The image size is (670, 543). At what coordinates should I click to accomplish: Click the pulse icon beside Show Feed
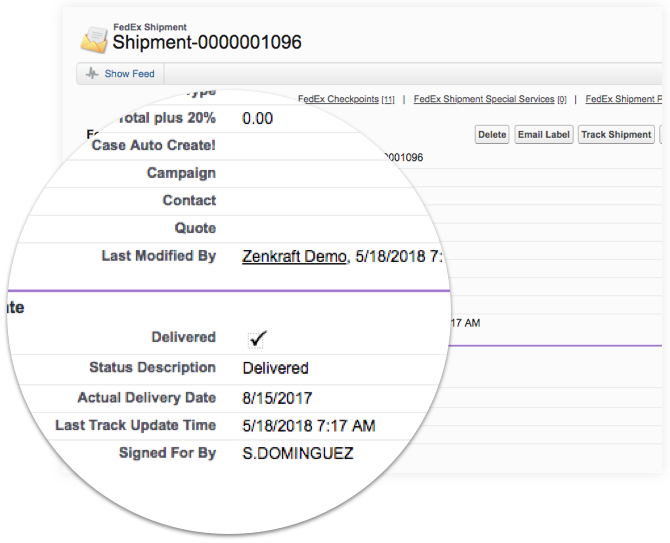click(x=92, y=73)
